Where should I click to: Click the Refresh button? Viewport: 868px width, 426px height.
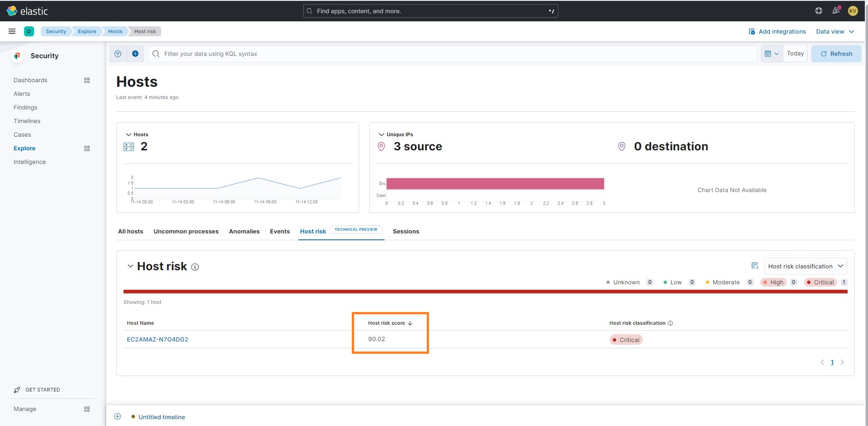click(836, 53)
